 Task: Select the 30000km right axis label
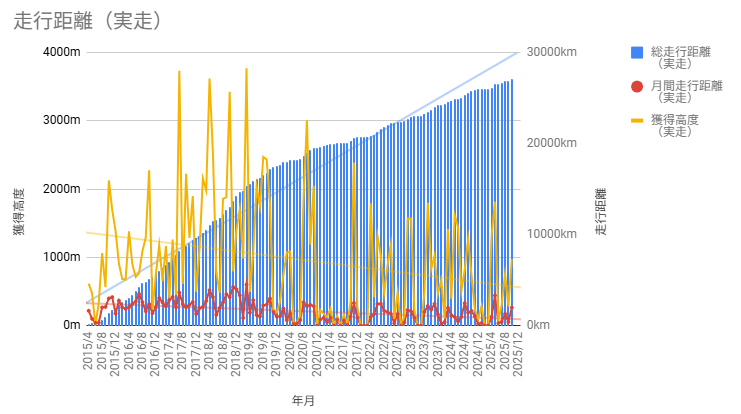click(551, 52)
